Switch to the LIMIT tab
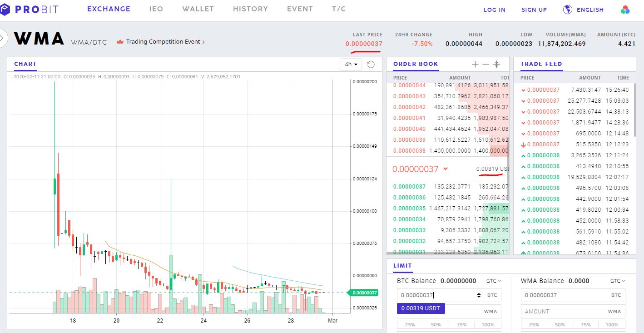Viewport: 644px width, 333px height. click(402, 265)
